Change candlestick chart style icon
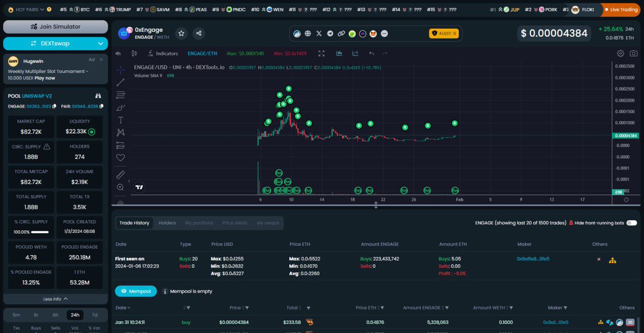 (134, 54)
